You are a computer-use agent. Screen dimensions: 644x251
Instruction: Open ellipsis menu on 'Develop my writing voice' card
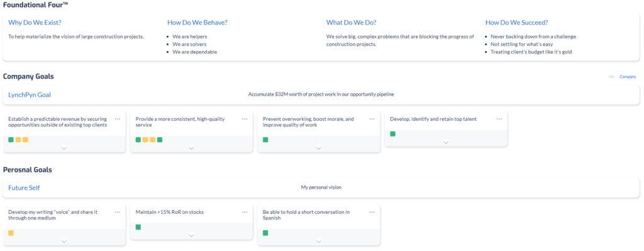118,213
